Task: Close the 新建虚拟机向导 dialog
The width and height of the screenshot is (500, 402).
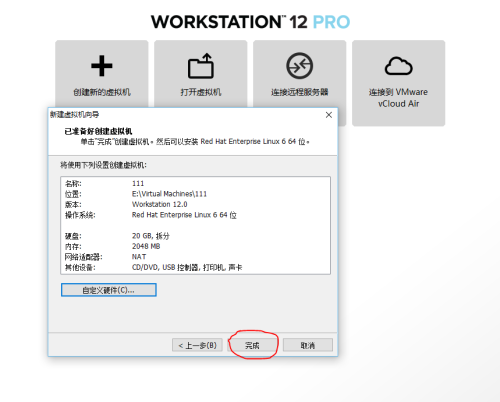Action: pyautogui.click(x=329, y=115)
